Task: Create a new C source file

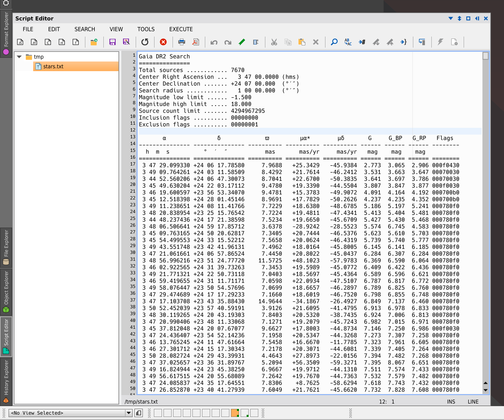Action: click(48, 42)
